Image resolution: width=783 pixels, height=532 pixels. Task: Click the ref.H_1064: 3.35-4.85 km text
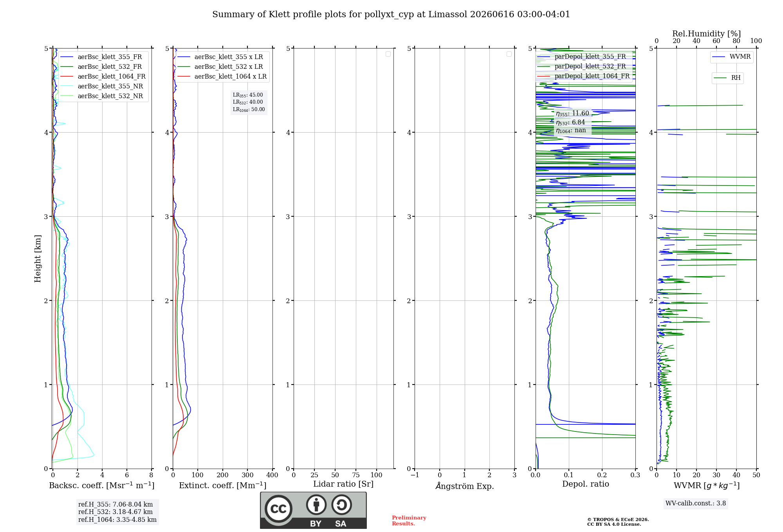point(117,520)
